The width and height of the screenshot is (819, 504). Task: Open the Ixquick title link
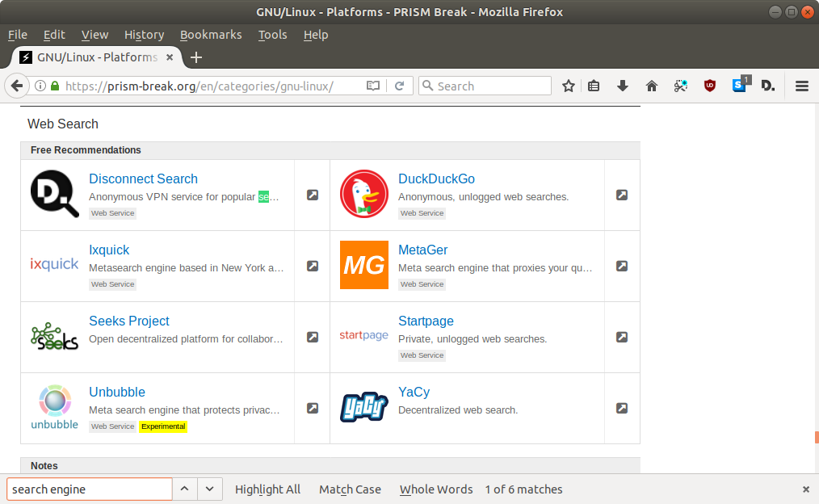point(109,250)
